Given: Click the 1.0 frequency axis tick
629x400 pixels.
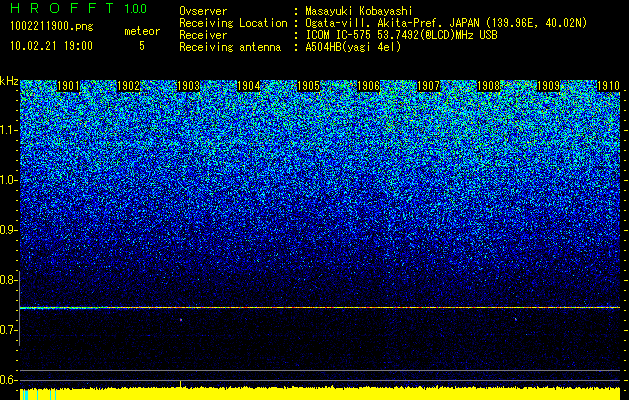Looking at the screenshot, I should [8, 180].
